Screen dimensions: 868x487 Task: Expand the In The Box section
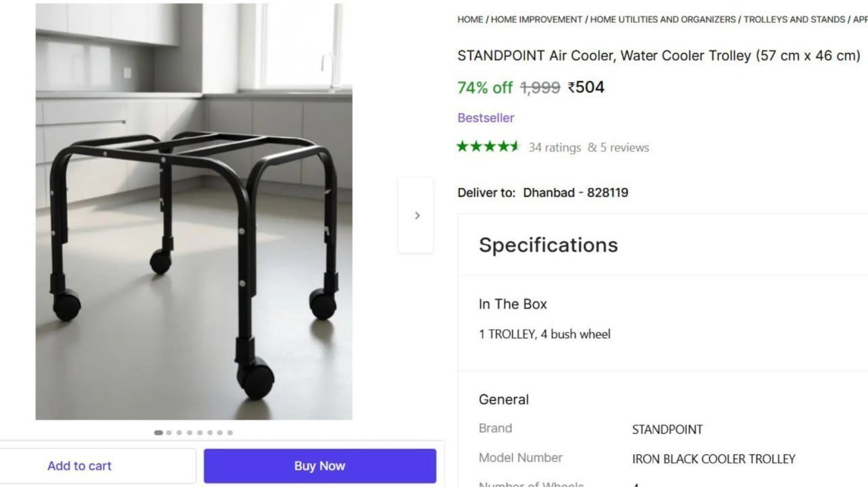pos(513,304)
